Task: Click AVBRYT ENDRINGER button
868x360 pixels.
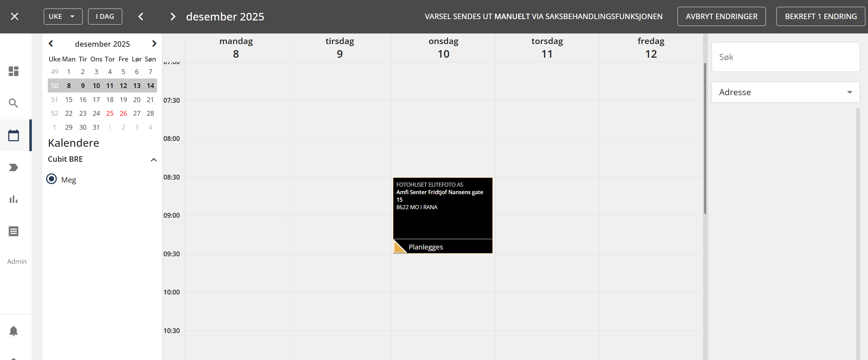Action: pyautogui.click(x=721, y=16)
